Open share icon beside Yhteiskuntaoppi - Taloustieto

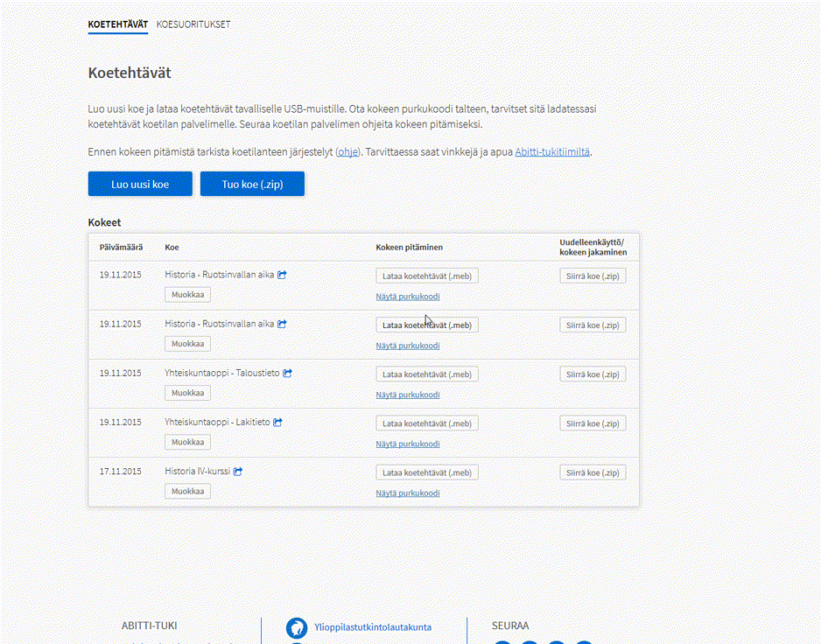(287, 374)
